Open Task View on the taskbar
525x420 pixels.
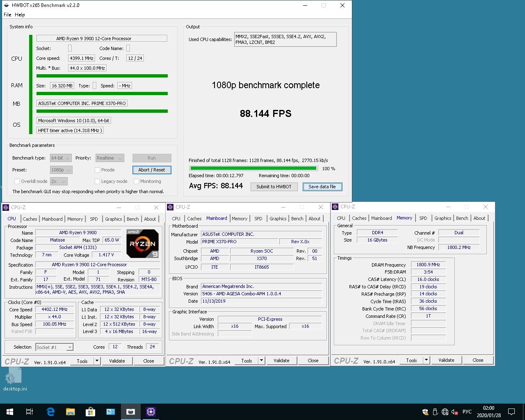[x=30, y=412]
